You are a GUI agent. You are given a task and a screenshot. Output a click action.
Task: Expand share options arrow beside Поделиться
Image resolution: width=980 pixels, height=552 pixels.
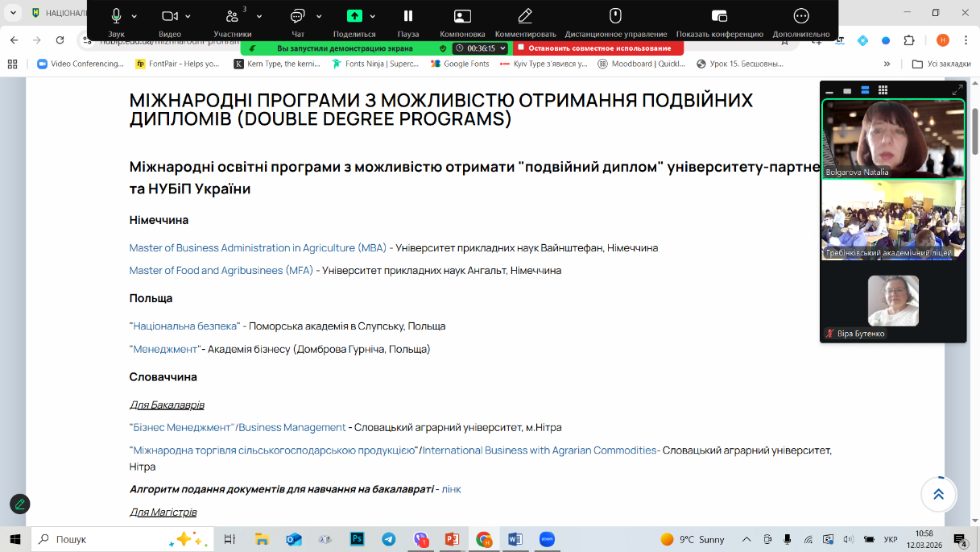[x=372, y=16]
